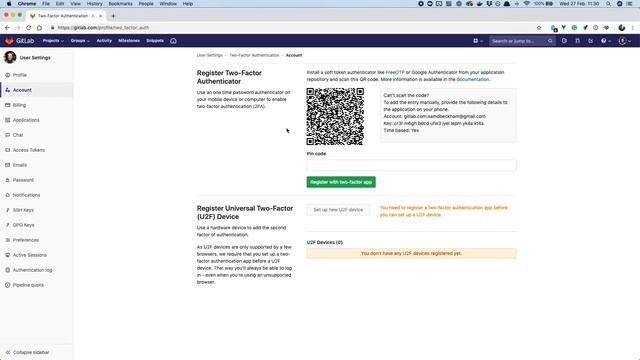Open the Projects dropdown in the navbar
The width and height of the screenshot is (640, 360).
pos(53,41)
